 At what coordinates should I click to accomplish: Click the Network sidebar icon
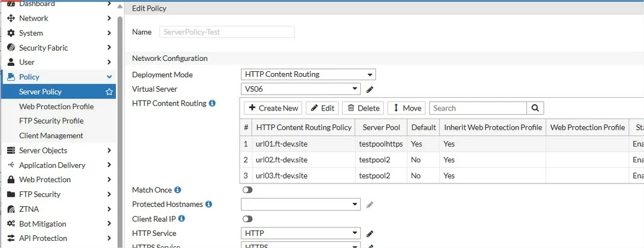(x=11, y=19)
